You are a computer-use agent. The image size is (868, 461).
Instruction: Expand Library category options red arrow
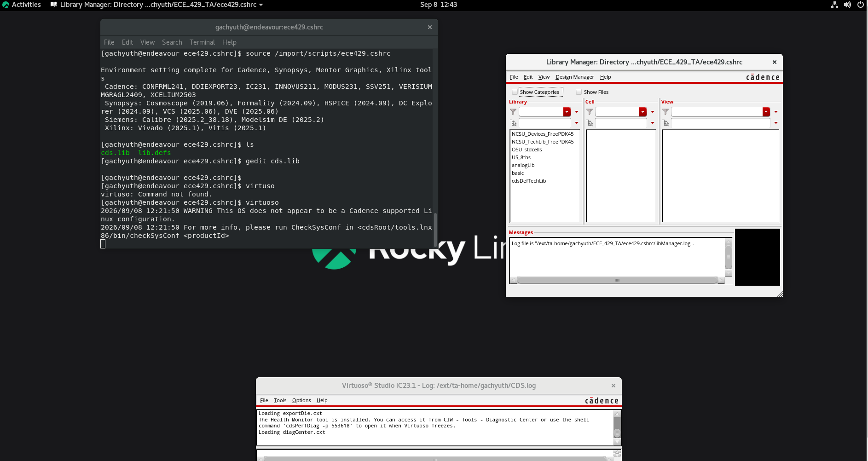point(577,123)
